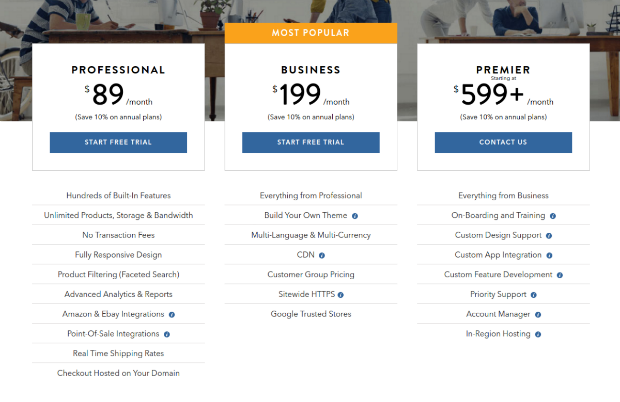Open info icon beside Custom Feature Development
The height and width of the screenshot is (402, 620).
point(560,275)
